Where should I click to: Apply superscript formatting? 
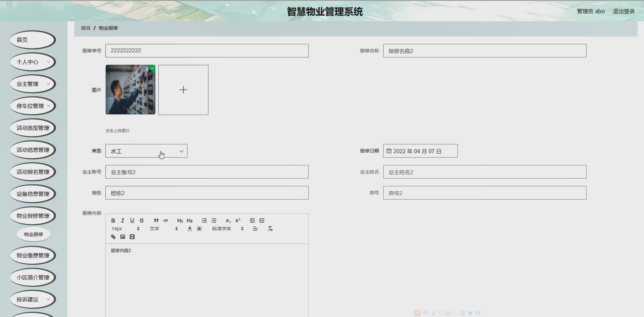click(238, 220)
